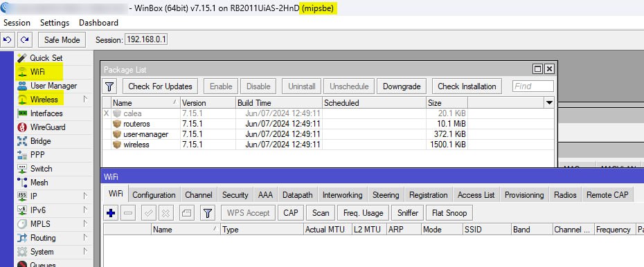Image resolution: width=644 pixels, height=267 pixels.
Task: Click the Undo arrow icon in toolbar
Action: (x=8, y=40)
